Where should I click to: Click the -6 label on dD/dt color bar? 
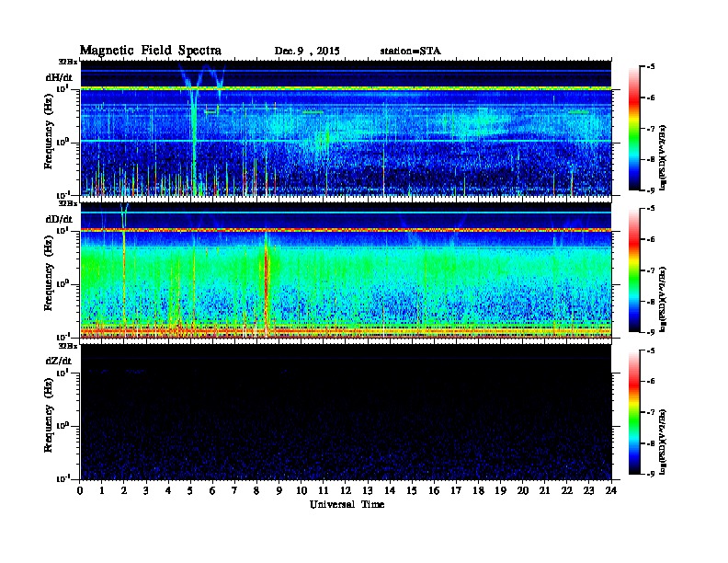point(652,240)
